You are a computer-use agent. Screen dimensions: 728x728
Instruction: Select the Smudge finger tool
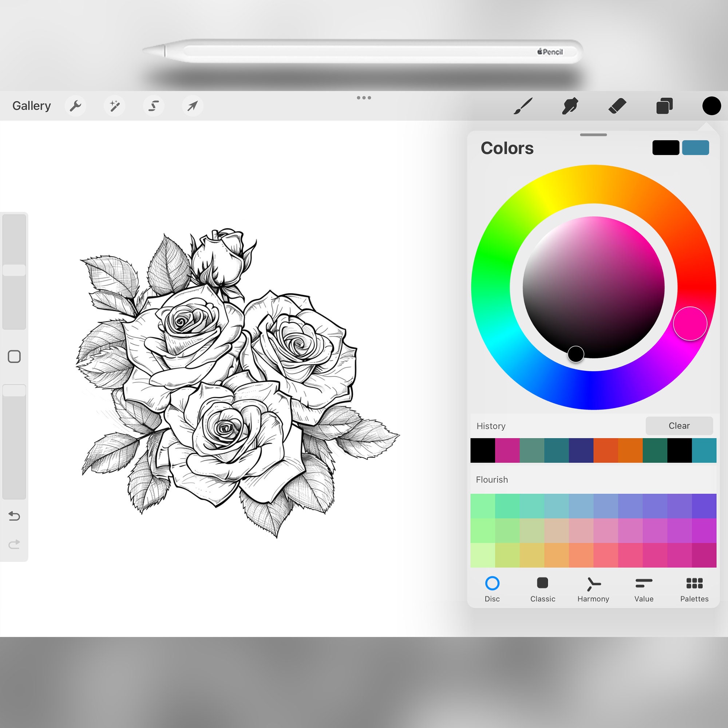point(570,106)
